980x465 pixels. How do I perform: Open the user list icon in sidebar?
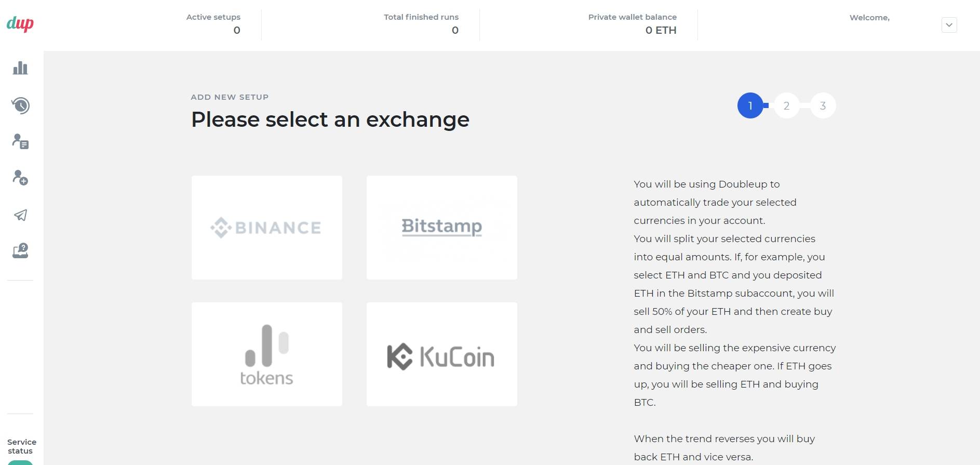tap(20, 142)
